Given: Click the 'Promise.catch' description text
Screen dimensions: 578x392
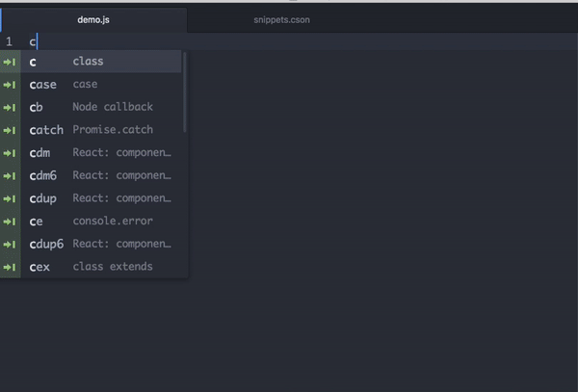Looking at the screenshot, I should click(x=113, y=130).
